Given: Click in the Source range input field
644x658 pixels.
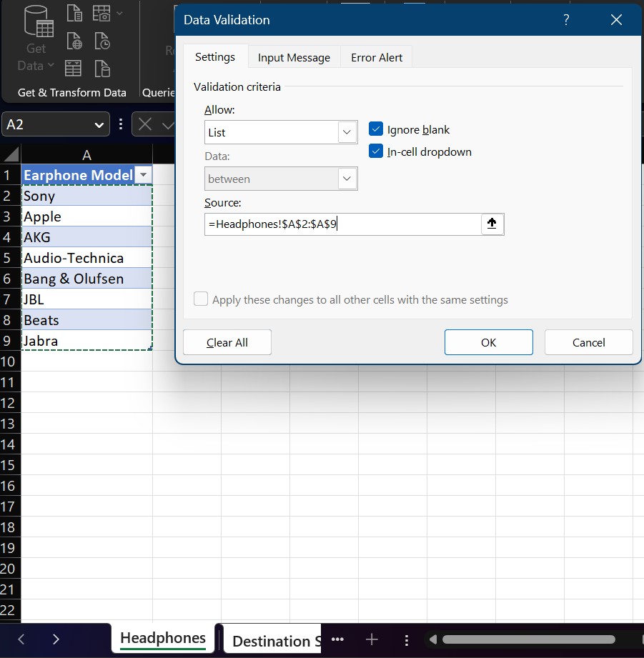Looking at the screenshot, I should (342, 224).
